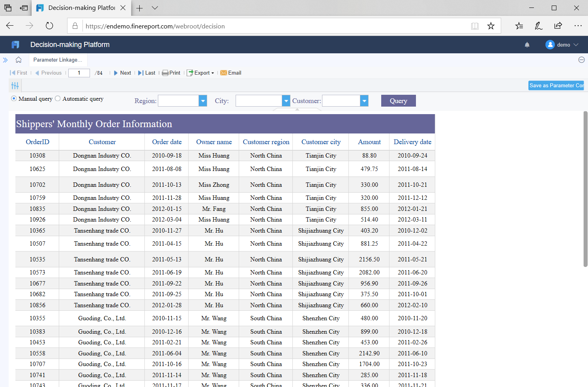588x387 pixels.
Task: Select the Manual query radio button
Action: (x=14, y=99)
